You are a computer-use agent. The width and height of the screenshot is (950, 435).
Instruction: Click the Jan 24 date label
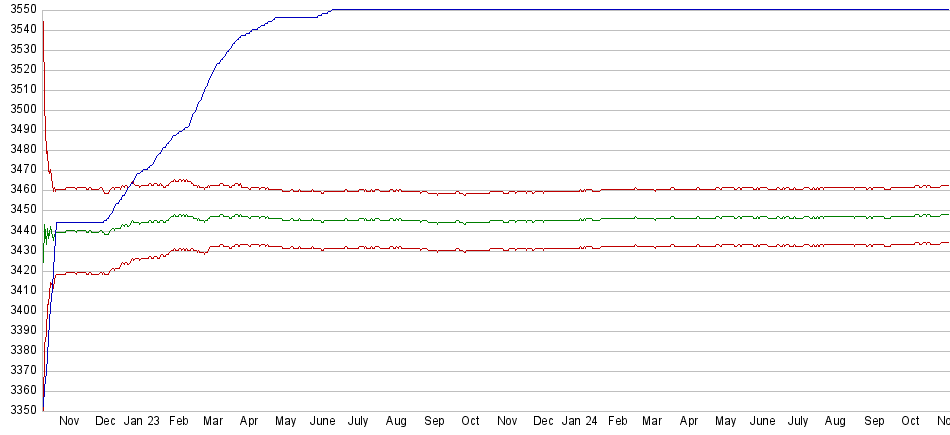[579, 422]
